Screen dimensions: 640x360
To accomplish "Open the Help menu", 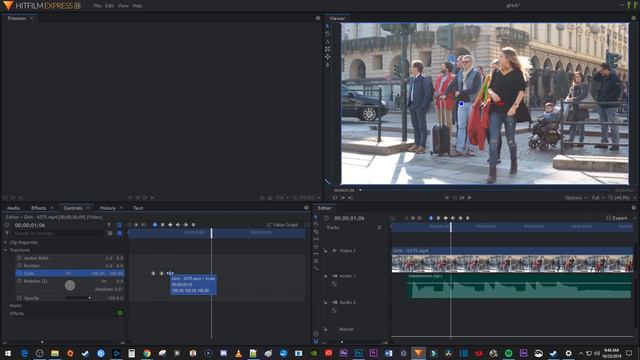I will [137, 6].
